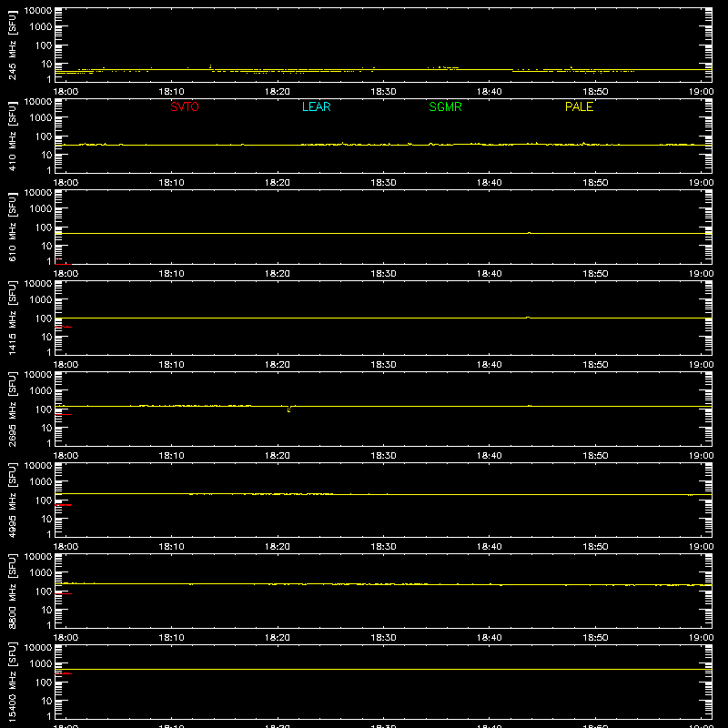Click 18:50 tick label under 610 MHz panel
This screenshot has height=728, width=728.
595,274
